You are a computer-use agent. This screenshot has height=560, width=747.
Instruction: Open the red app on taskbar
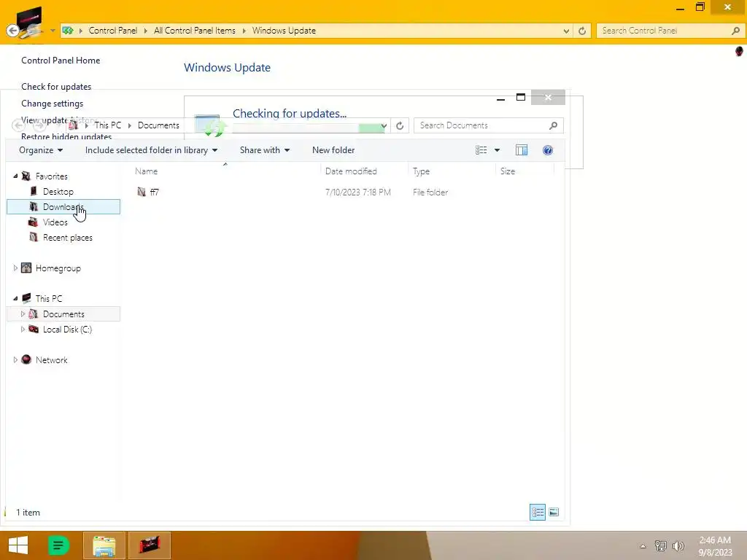point(149,545)
